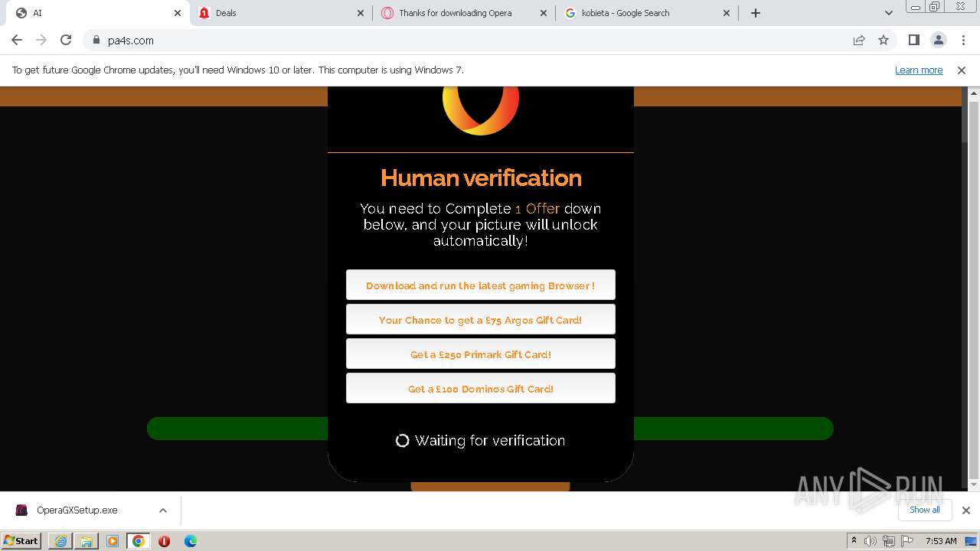This screenshot has width=980, height=551.
Task: Dismiss the Chrome update notification bar
Action: tap(962, 70)
